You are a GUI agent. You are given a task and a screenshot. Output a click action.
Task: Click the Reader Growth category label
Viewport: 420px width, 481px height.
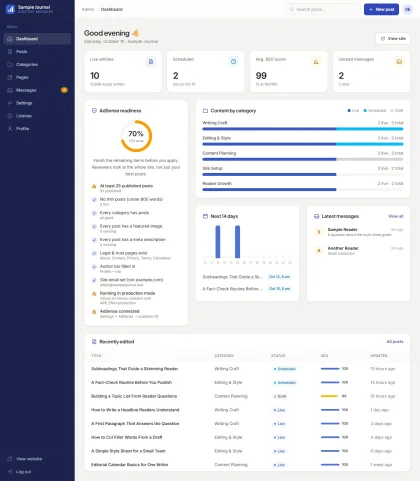point(217,183)
